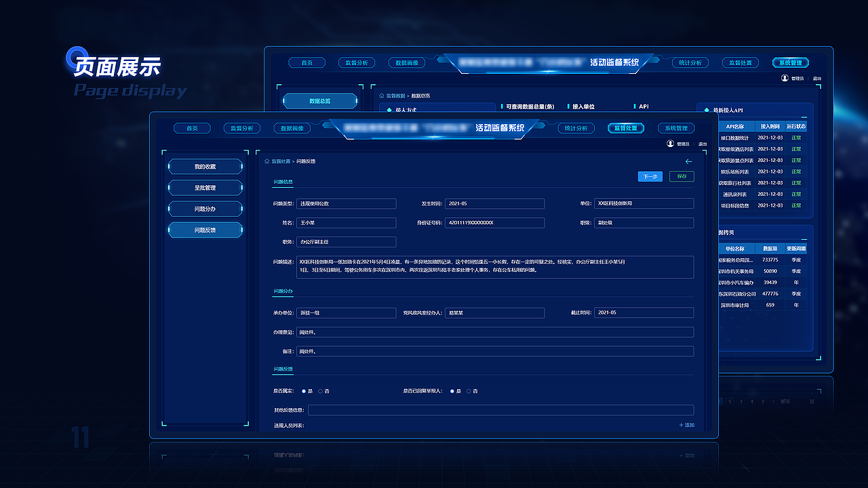Click the 管理员 user avatar in back window
Image resolution: width=868 pixels, height=488 pixels.
785,79
